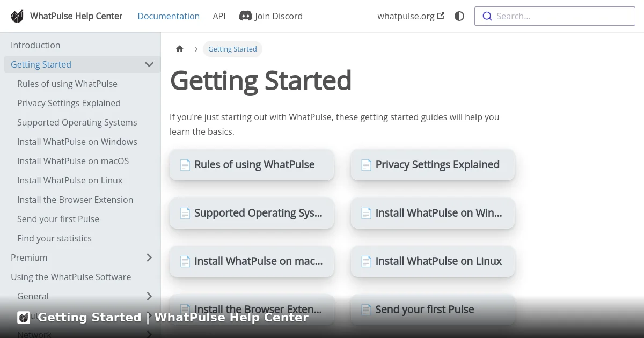Open the Rules of using WhatPulse card
The image size is (644, 338).
(x=252, y=165)
